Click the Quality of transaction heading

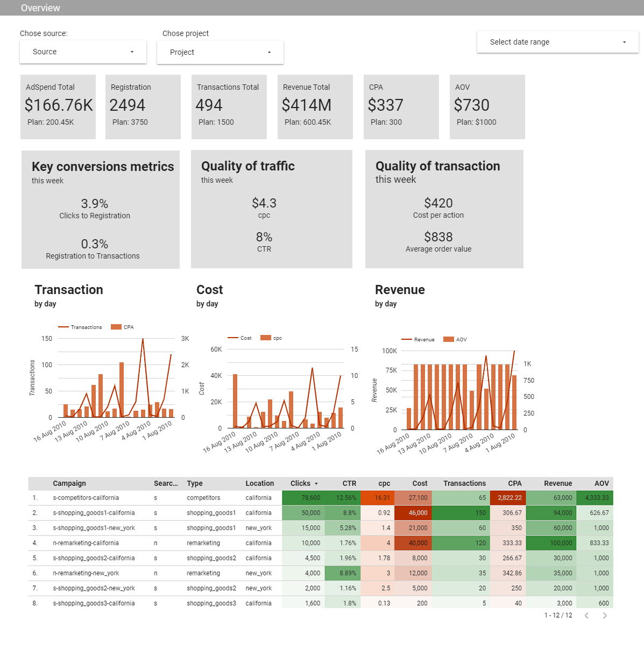[x=438, y=166]
